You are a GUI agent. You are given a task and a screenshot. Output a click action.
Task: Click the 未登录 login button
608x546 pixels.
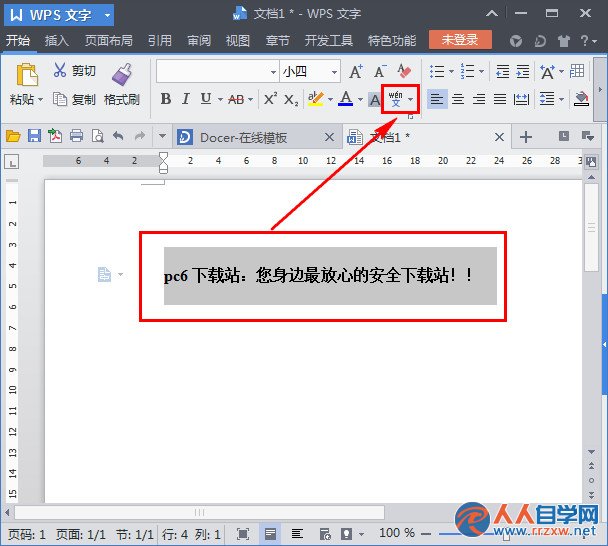click(460, 40)
